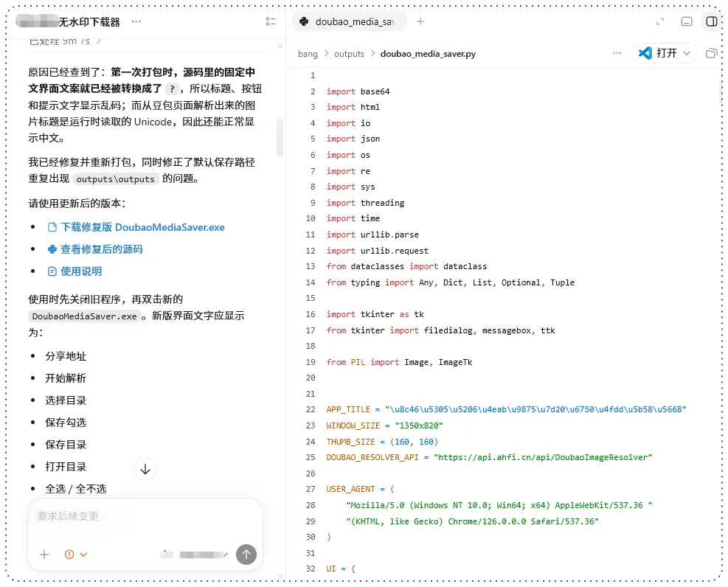728x587 pixels.
Task: Click the bottom panel layout icon
Action: tap(687, 21)
